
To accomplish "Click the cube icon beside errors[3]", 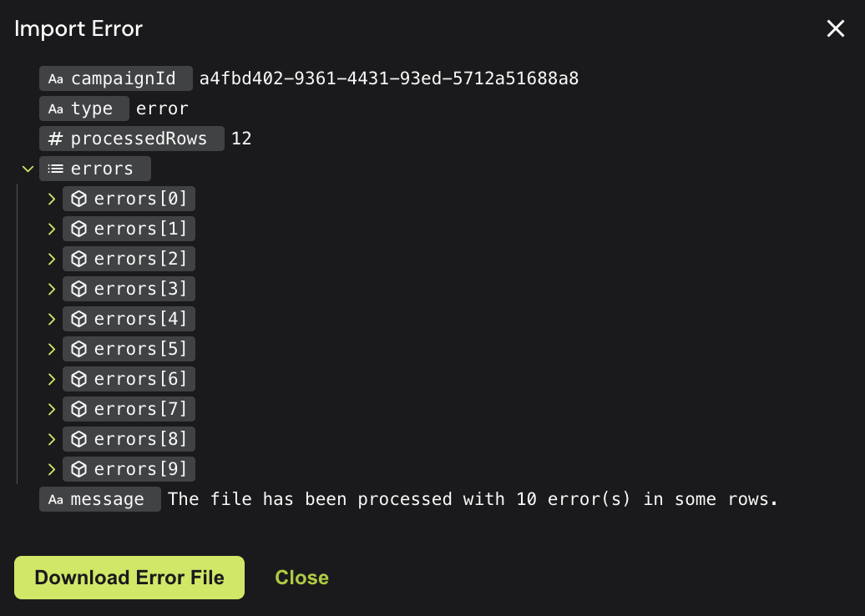I will pos(79,289).
